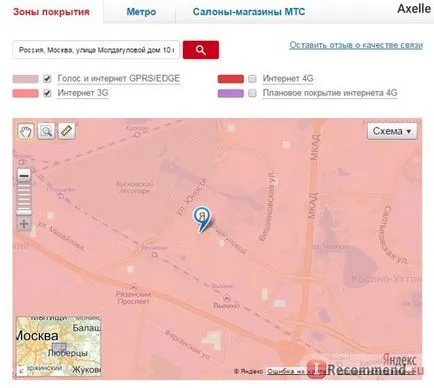This screenshot has height=388, width=434.
Task: Click the Интернет 3G label
Action: pyautogui.click(x=83, y=93)
